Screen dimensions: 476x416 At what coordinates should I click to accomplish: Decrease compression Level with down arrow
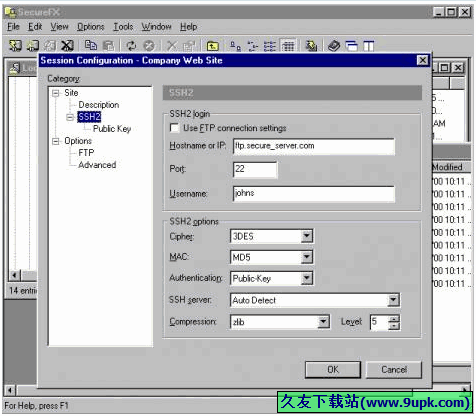[394, 326]
